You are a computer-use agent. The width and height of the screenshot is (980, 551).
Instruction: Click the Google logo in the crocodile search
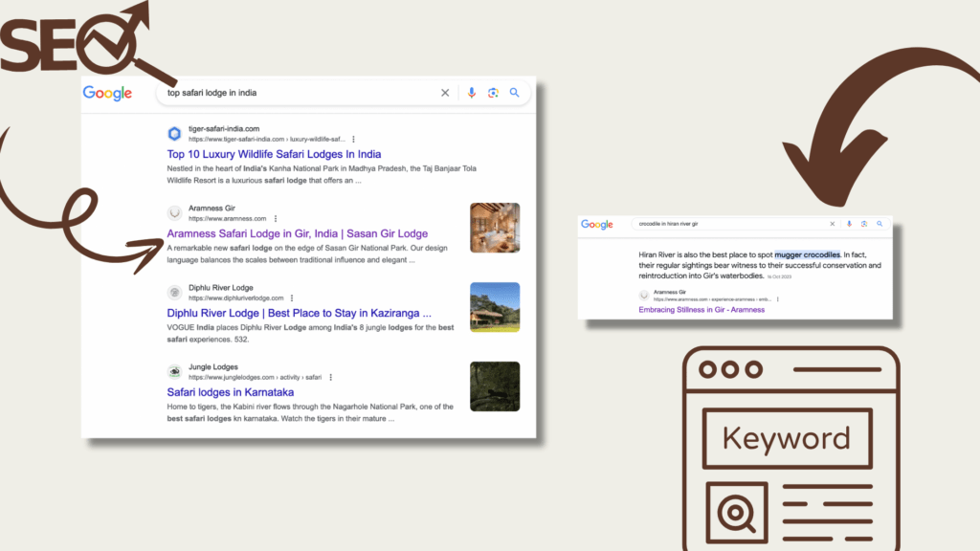[597, 224]
